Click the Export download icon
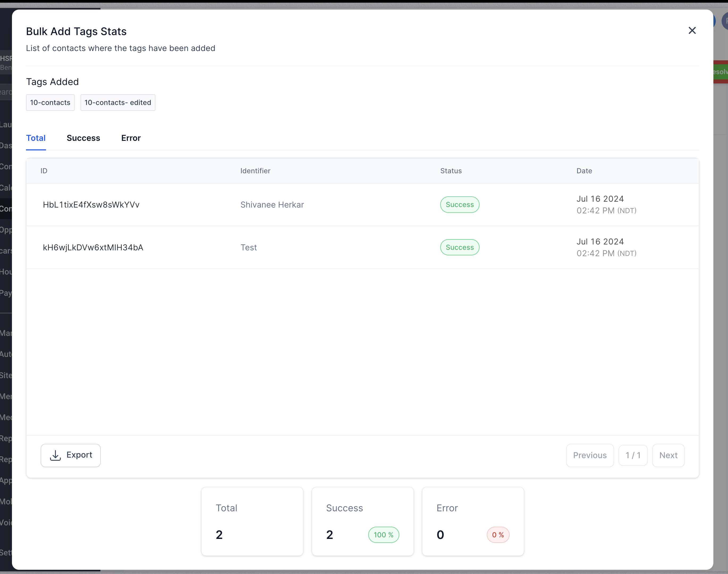The image size is (728, 574). (56, 455)
